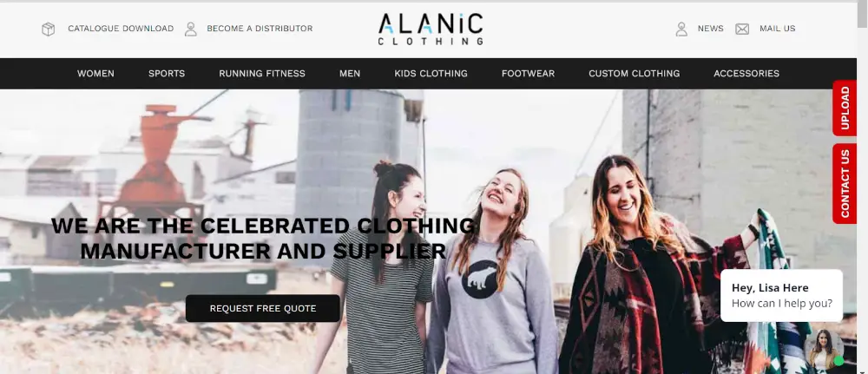The height and width of the screenshot is (374, 868).
Task: Click the distributor person icon
Action: point(191,29)
